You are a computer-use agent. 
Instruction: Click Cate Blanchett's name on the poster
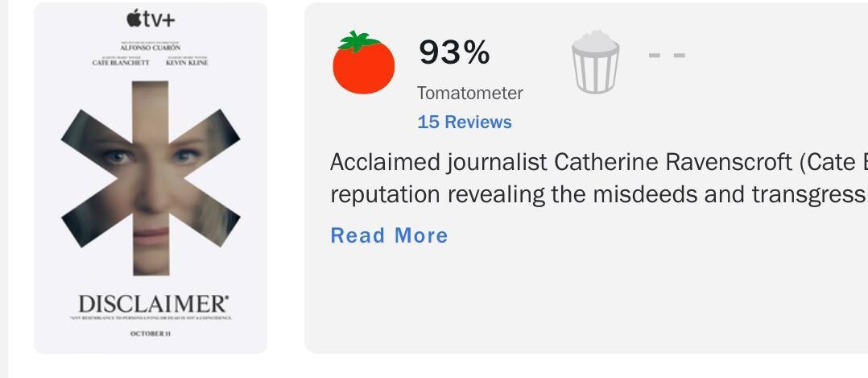[121, 63]
